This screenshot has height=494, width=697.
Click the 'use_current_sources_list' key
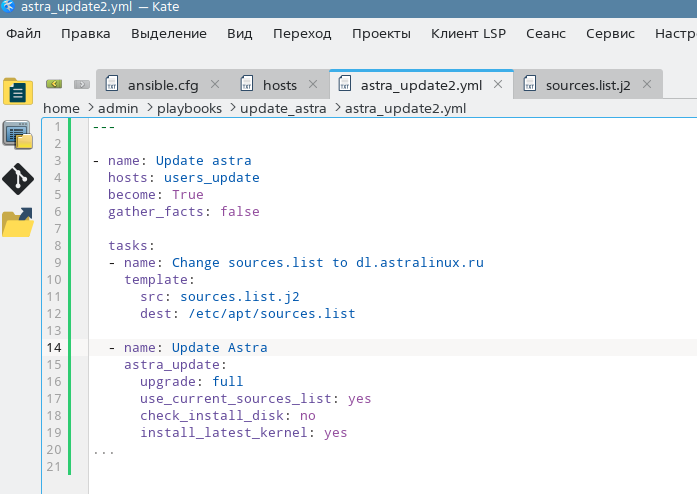236,398
